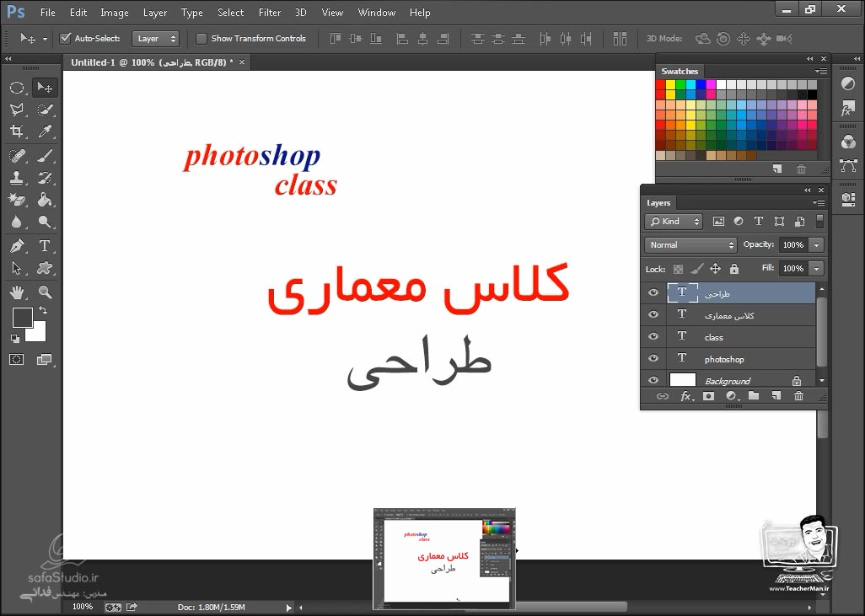Open the Normal blend mode dropdown
This screenshot has width=865, height=616.
(x=690, y=245)
